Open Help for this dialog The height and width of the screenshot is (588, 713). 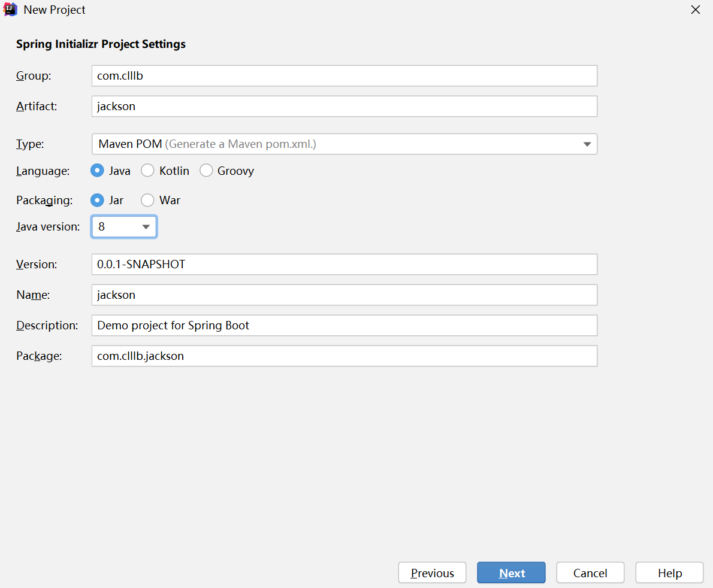(669, 572)
